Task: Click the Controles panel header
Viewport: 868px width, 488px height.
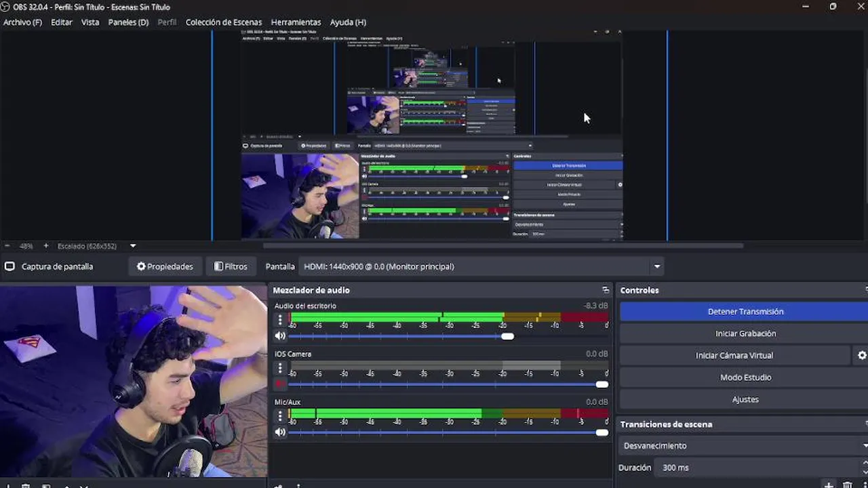Action: 639,290
